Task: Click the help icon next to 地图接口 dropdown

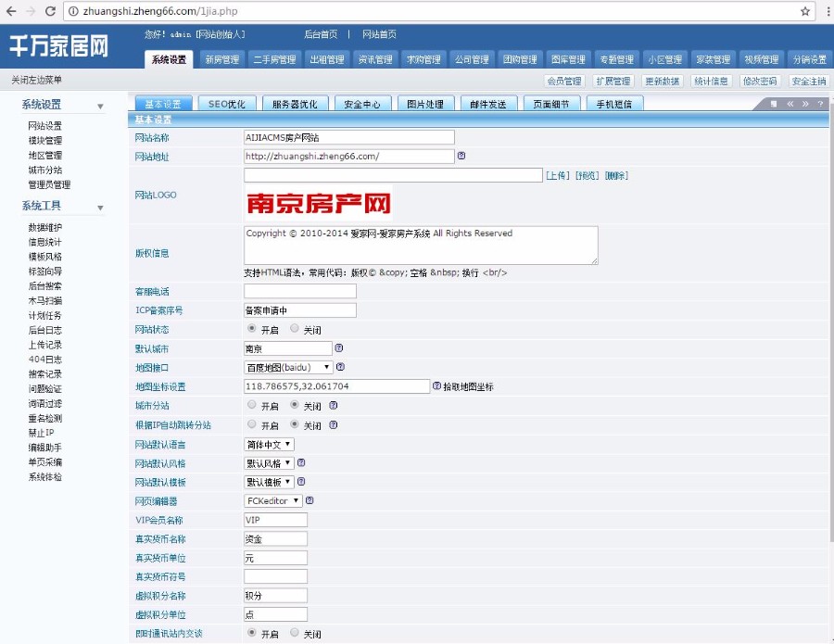Action: 341,366
